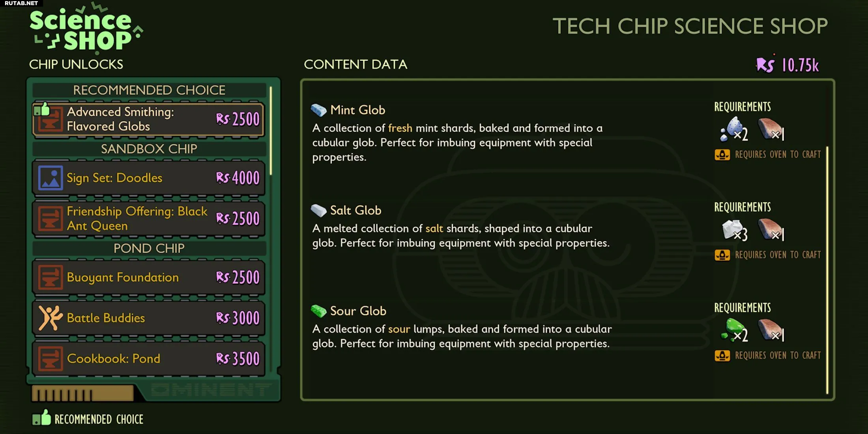Click mint shards requirement icon
The width and height of the screenshot is (868, 434).
click(x=733, y=129)
